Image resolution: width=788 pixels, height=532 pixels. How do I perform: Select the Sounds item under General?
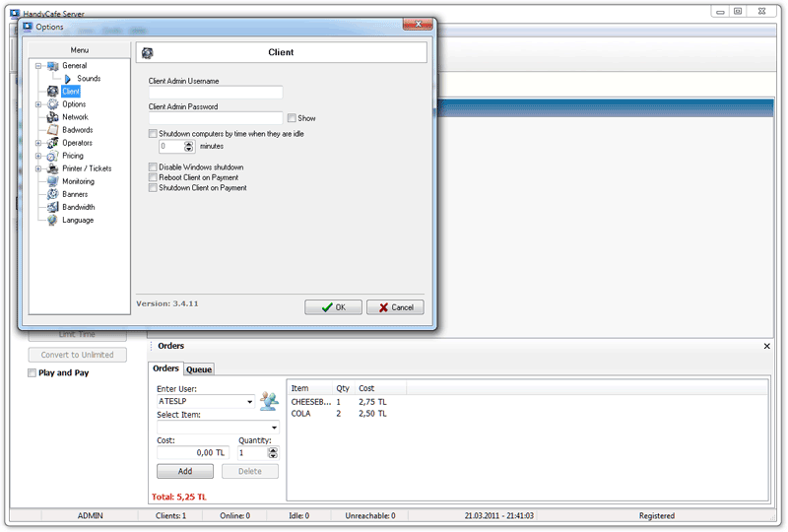click(89, 79)
